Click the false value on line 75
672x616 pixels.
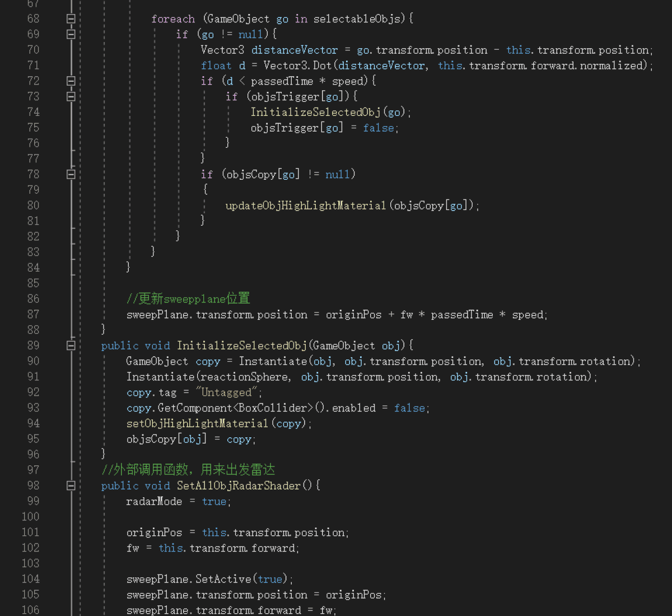point(379,128)
